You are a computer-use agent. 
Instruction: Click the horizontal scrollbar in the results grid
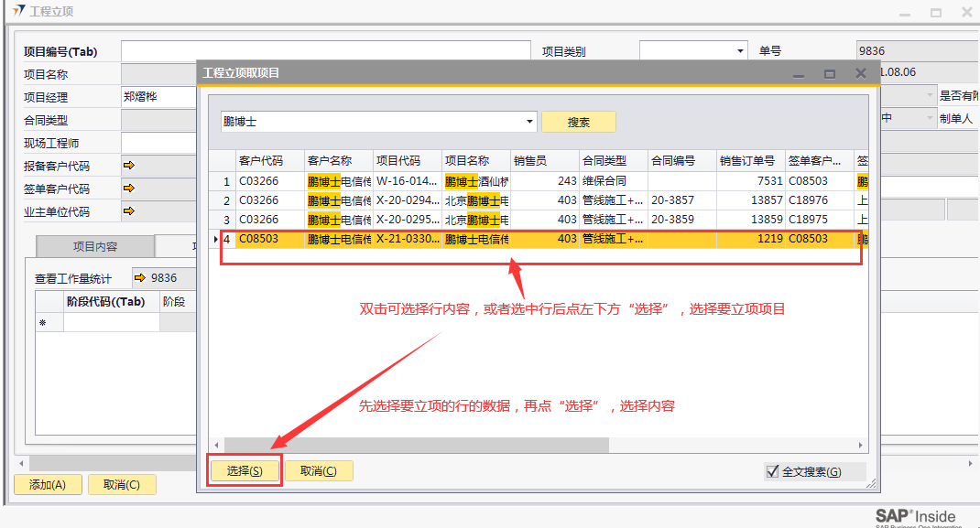click(412, 445)
